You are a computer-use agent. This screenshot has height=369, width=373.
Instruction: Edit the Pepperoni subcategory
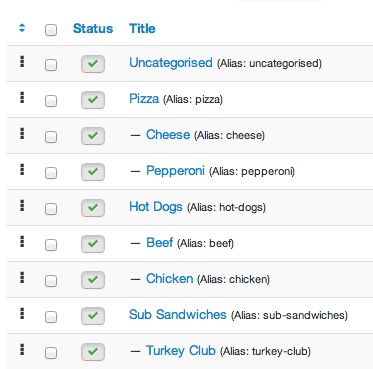click(175, 171)
